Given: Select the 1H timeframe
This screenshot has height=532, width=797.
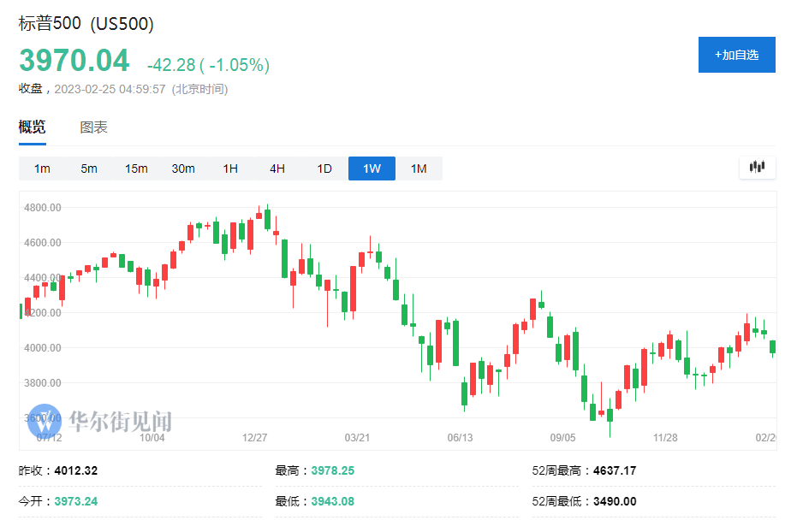Looking at the screenshot, I should tap(229, 168).
